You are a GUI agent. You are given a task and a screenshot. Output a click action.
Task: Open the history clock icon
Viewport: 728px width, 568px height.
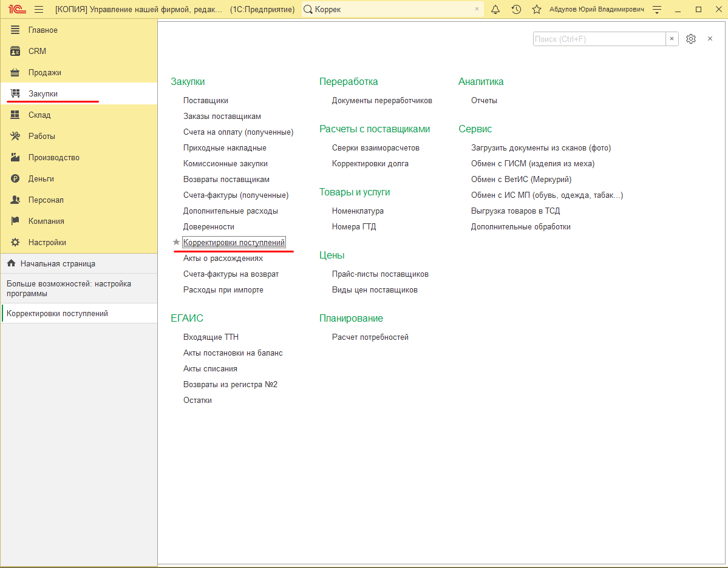(516, 9)
